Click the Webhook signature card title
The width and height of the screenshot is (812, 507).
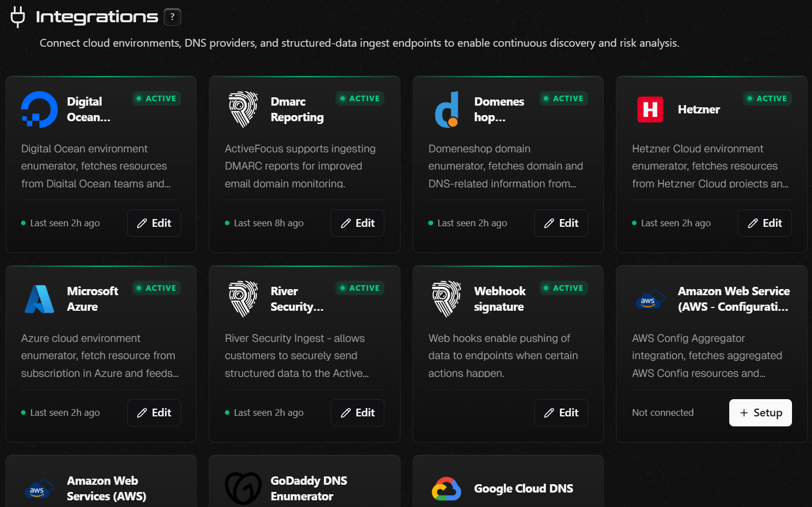pos(500,299)
